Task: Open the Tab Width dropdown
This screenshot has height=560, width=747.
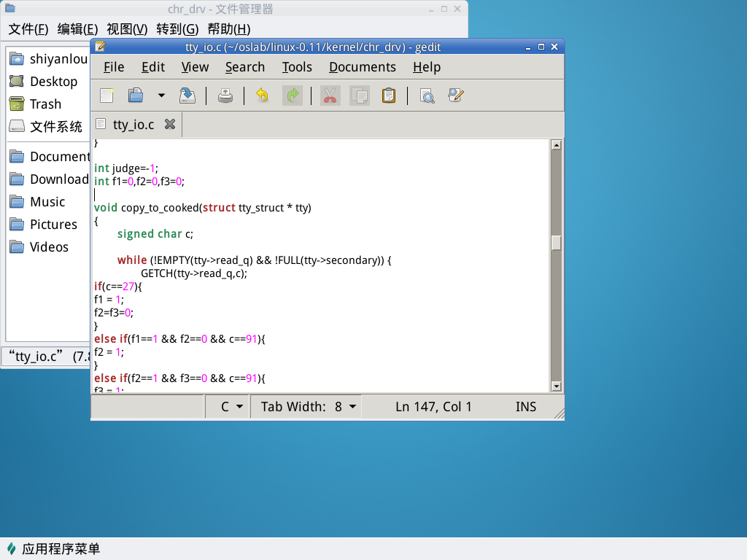Action: [x=308, y=407]
